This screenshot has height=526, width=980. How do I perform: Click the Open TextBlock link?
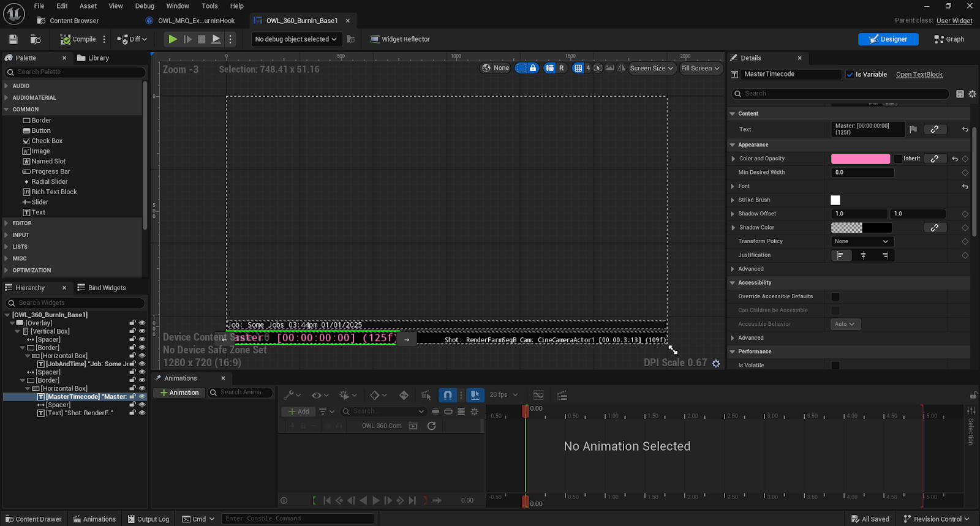coord(919,75)
